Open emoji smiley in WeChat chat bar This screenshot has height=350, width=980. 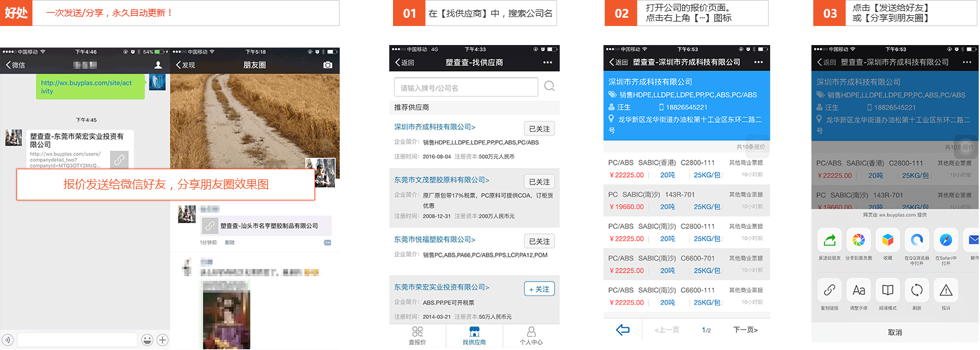tap(147, 340)
